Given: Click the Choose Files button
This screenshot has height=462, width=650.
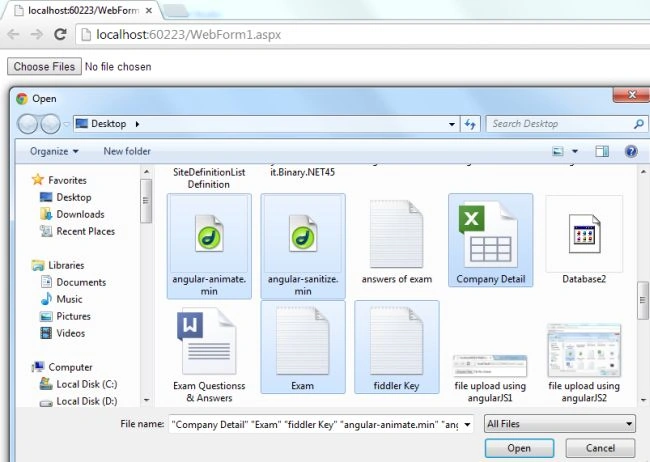Looking at the screenshot, I should coord(44,66).
